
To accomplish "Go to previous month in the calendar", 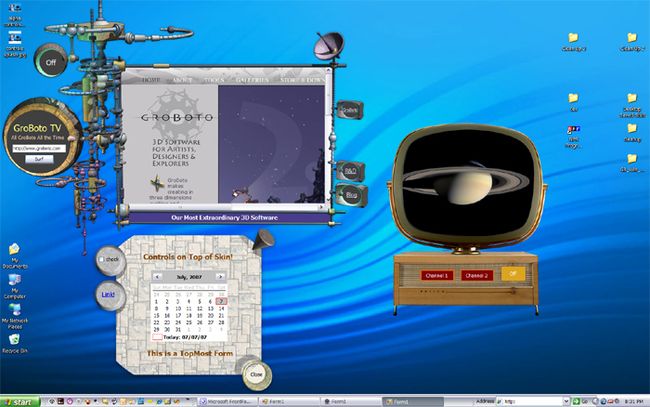I will 157,276.
